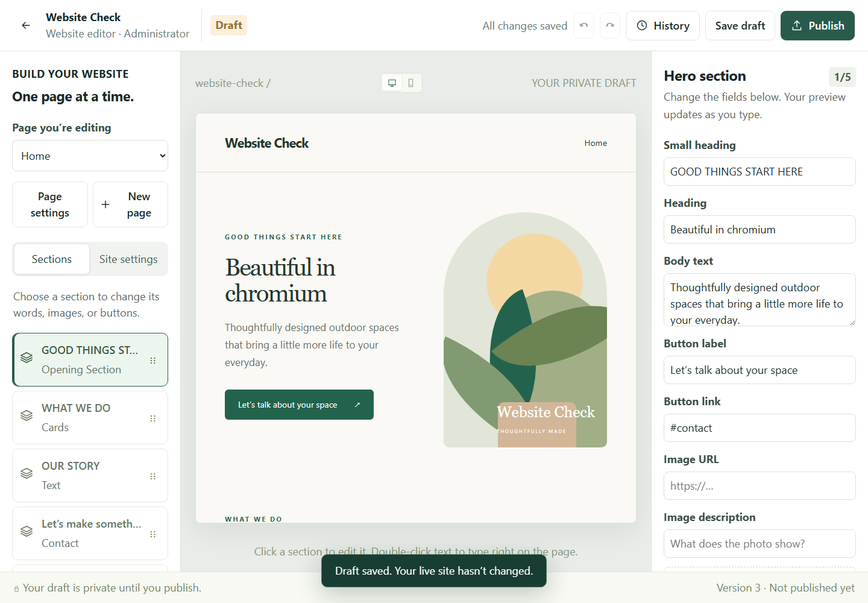Create a New page
Screen dimensions: 868x603
coord(130,204)
